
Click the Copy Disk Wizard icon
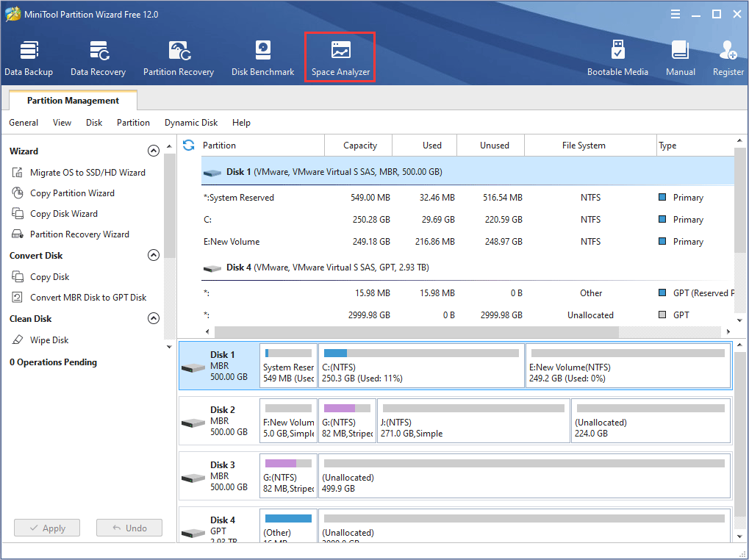pyautogui.click(x=18, y=213)
